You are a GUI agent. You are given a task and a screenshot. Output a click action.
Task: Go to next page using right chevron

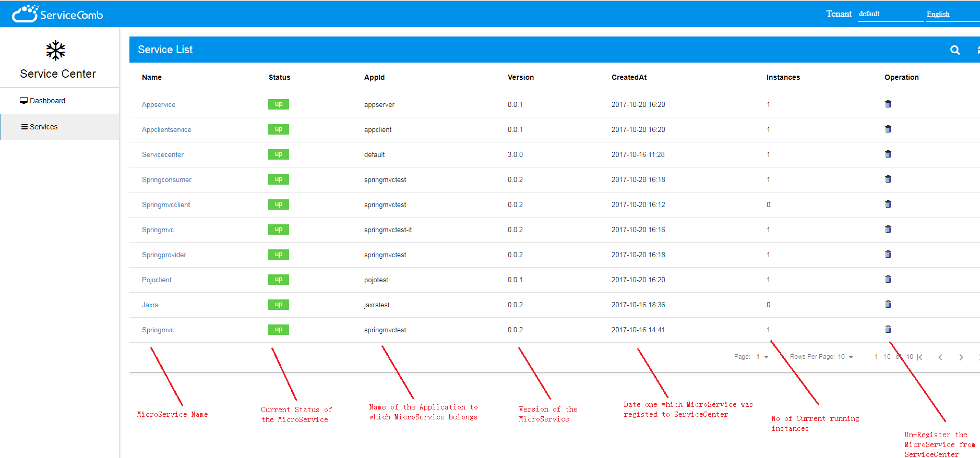[961, 357]
